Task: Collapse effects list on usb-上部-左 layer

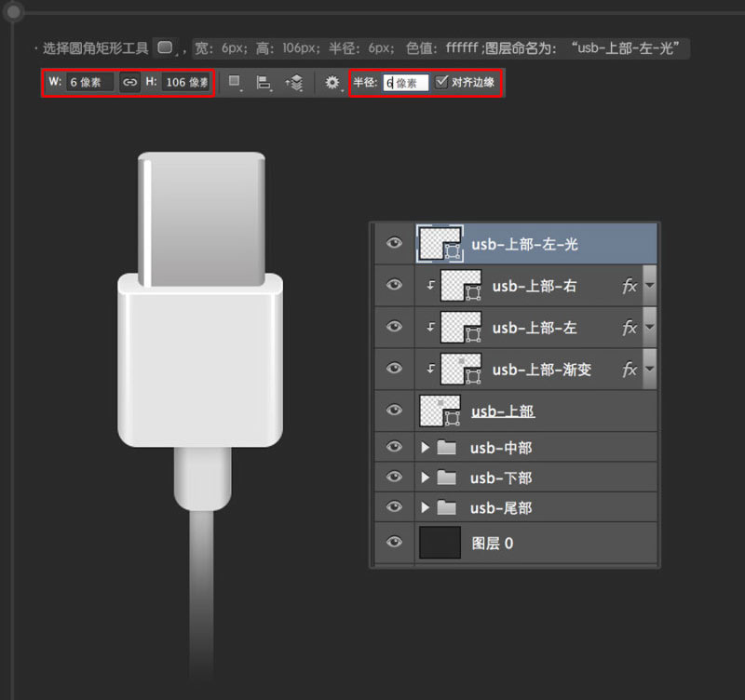Action: click(x=650, y=328)
